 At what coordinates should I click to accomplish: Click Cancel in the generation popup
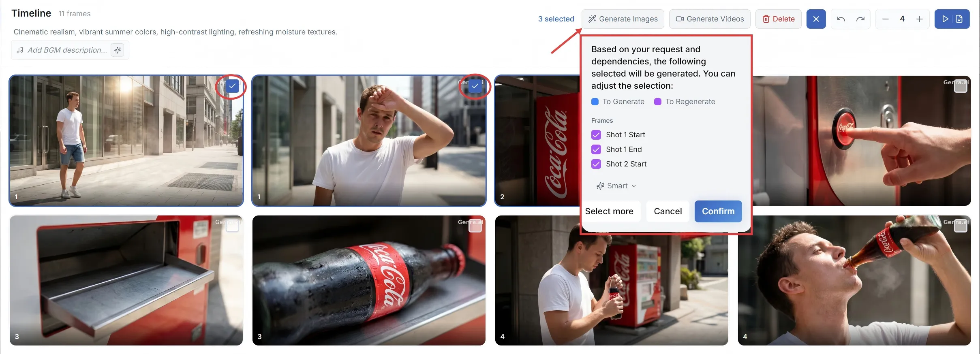(x=668, y=211)
